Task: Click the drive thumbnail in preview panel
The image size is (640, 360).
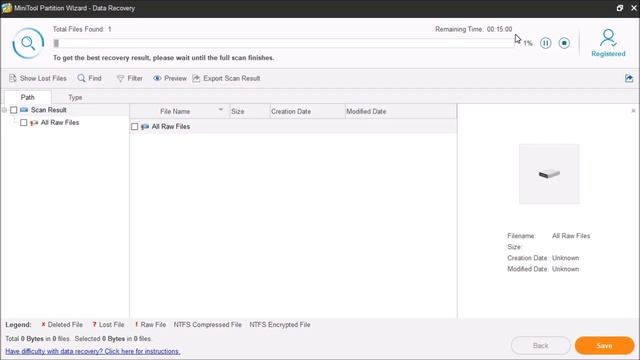Action: tap(549, 174)
